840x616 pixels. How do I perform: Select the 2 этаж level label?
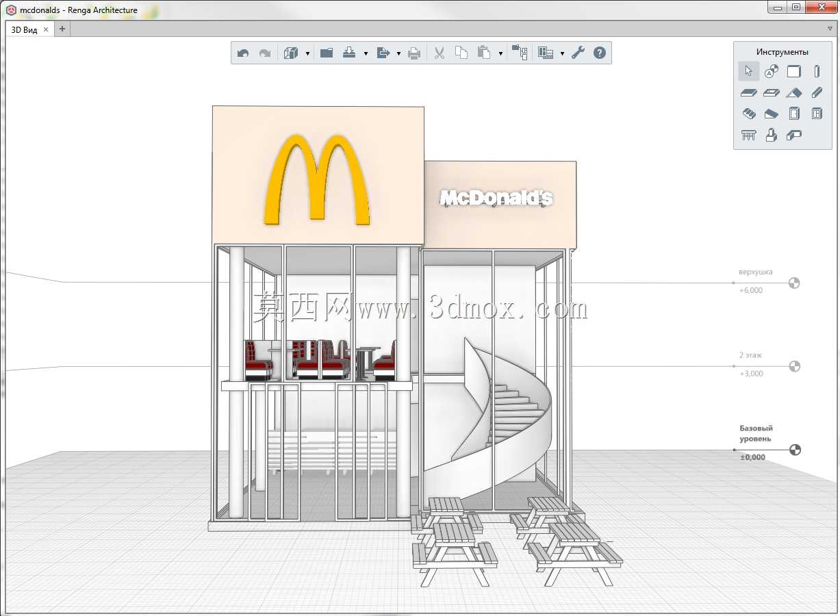point(751,356)
